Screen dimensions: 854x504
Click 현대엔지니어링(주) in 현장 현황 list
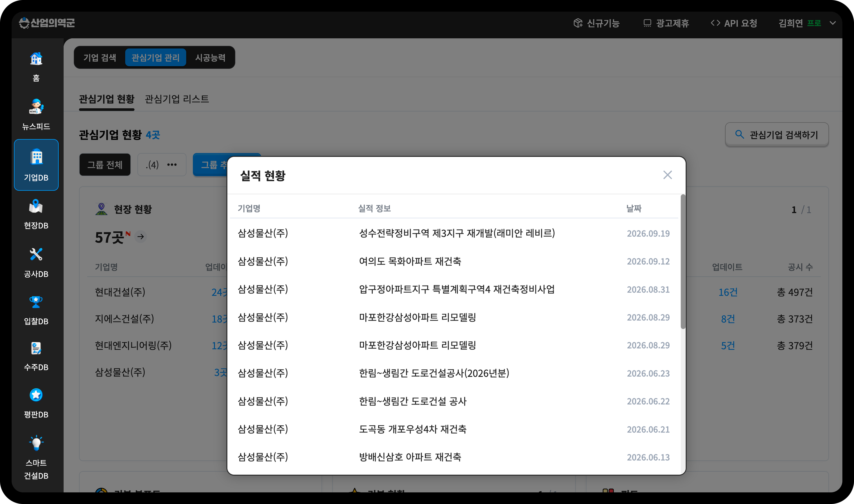tap(133, 345)
